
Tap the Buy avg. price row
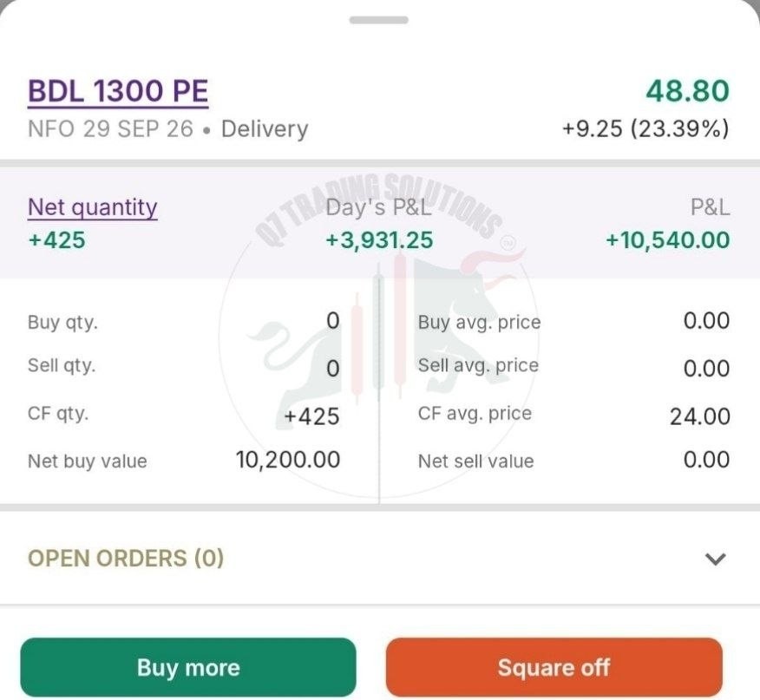click(x=573, y=322)
